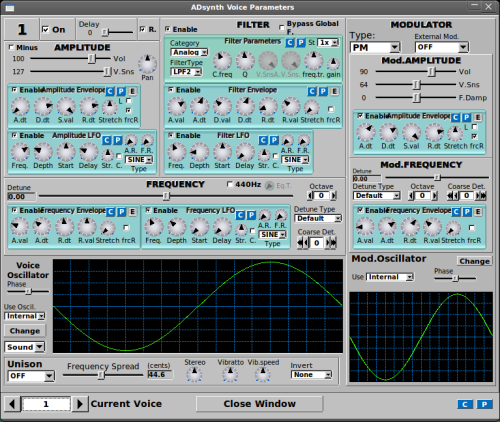Click the frequency Detune value field

pyautogui.click(x=21, y=197)
